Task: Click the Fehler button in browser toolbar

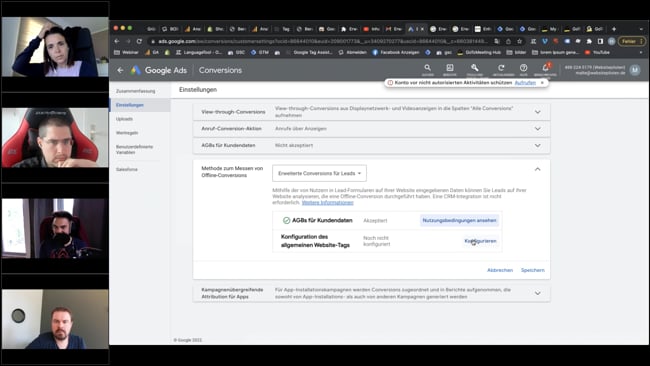Action: [x=631, y=41]
